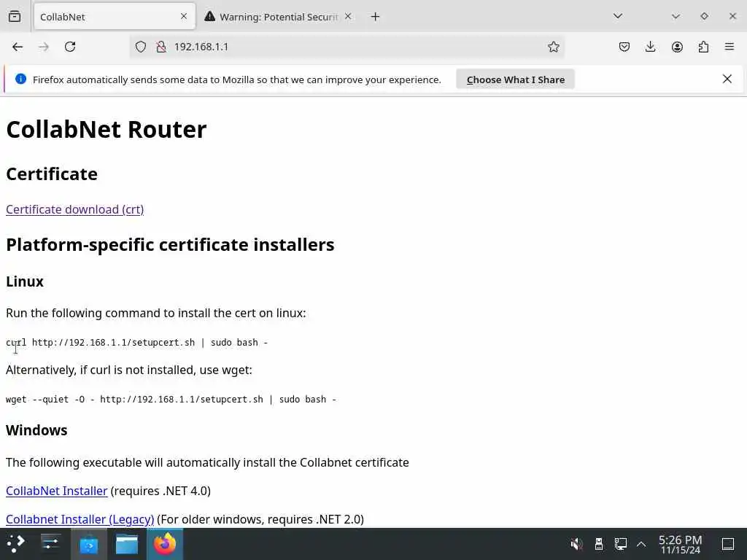The image size is (747, 560).
Task: Go back to the previous page
Action: tap(18, 47)
